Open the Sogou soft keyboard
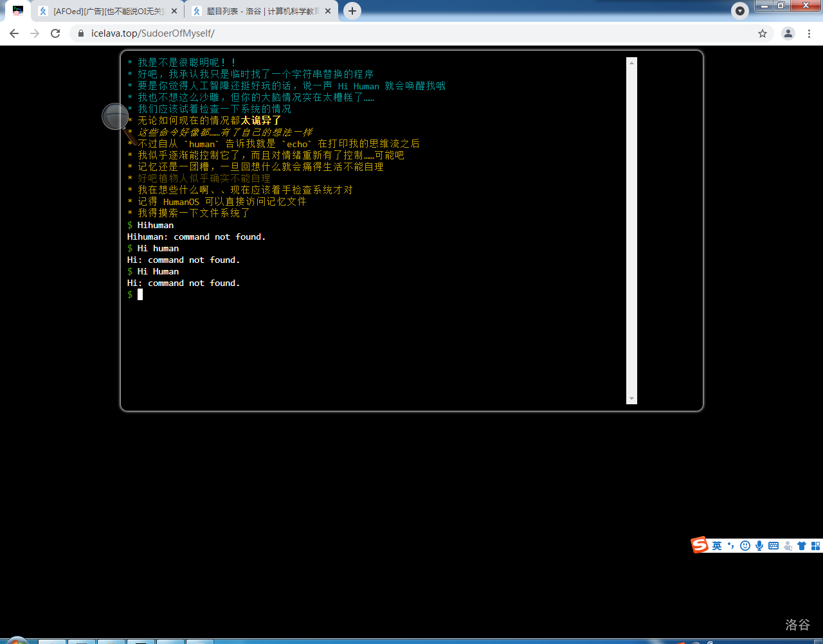The height and width of the screenshot is (644, 823). click(773, 546)
